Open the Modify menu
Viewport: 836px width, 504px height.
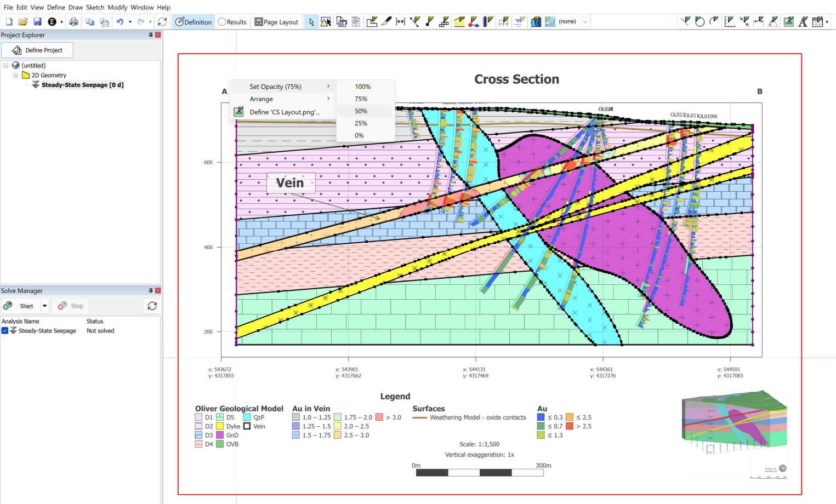117,7
